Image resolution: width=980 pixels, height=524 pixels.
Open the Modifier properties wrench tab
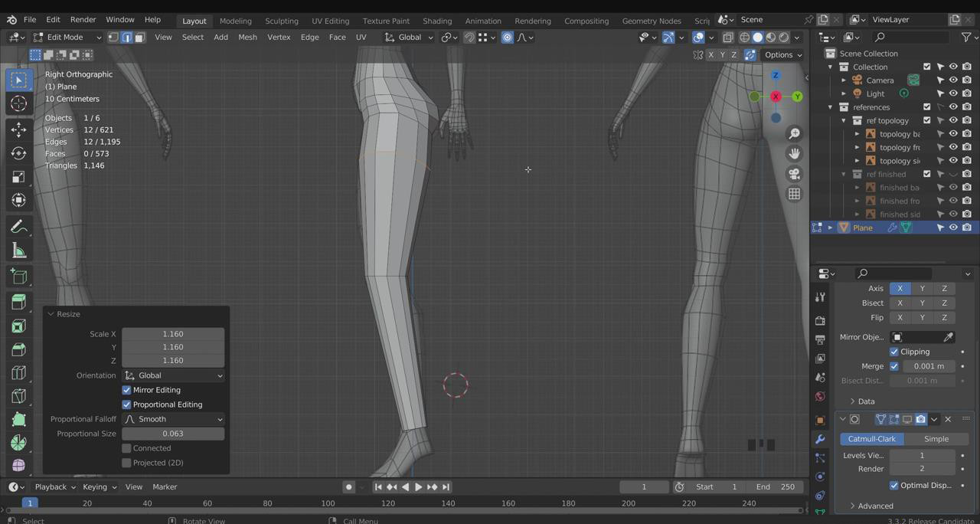820,439
